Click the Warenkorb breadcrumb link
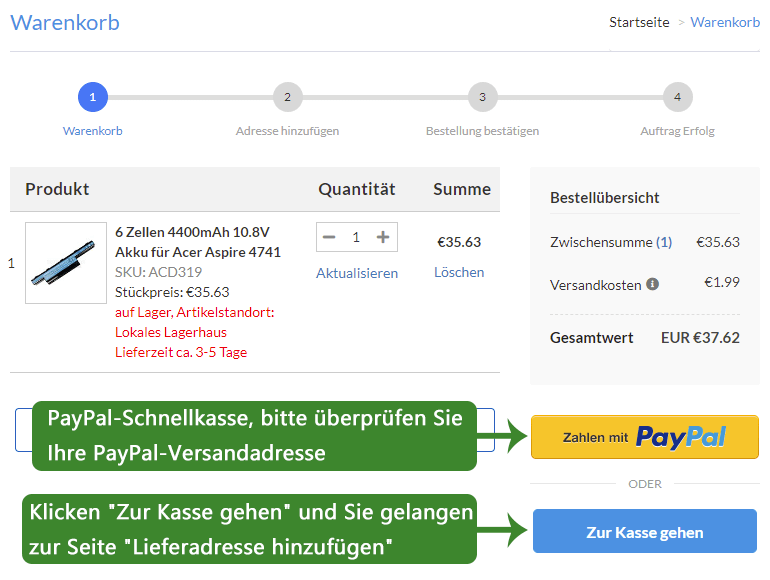 (x=725, y=22)
